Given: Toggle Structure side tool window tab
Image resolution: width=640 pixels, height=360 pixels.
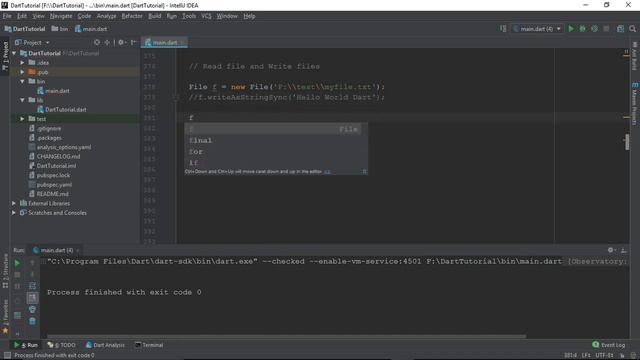Looking at the screenshot, I should [5, 271].
